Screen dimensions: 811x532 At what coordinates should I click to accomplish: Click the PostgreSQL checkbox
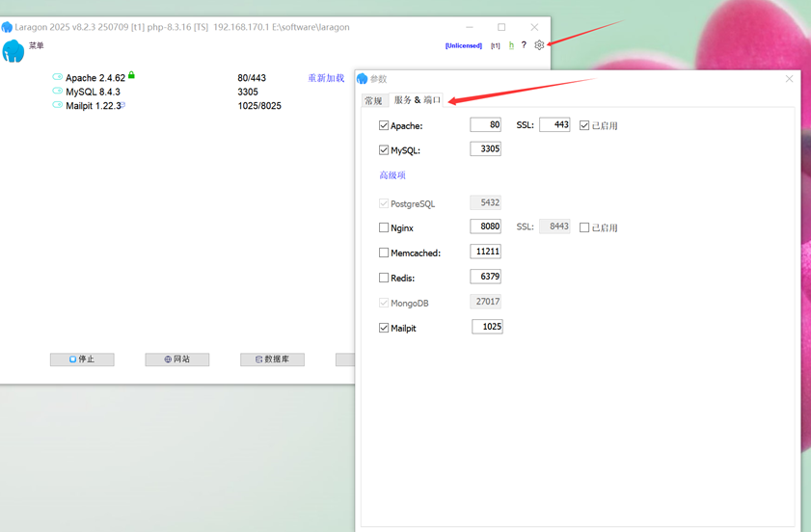coord(384,203)
